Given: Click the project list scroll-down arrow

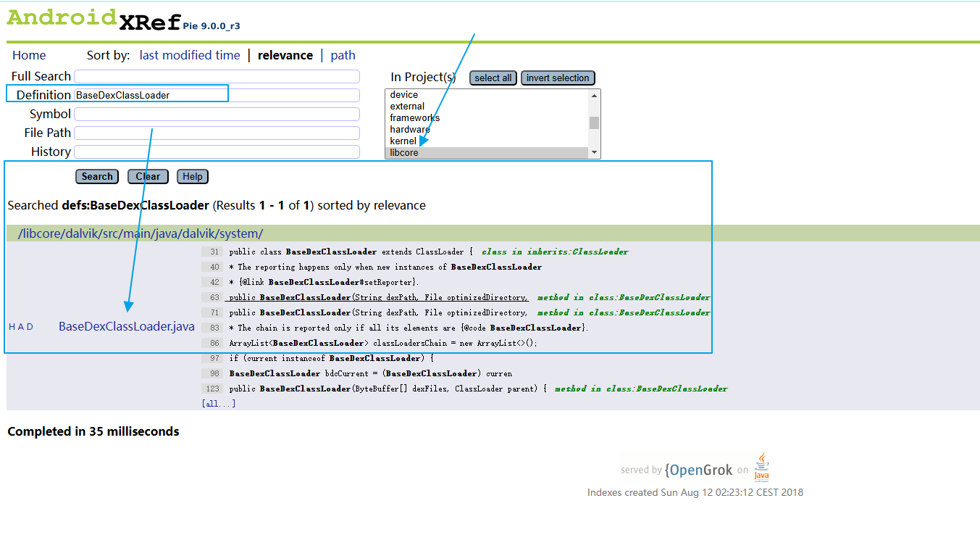Looking at the screenshot, I should point(594,152).
